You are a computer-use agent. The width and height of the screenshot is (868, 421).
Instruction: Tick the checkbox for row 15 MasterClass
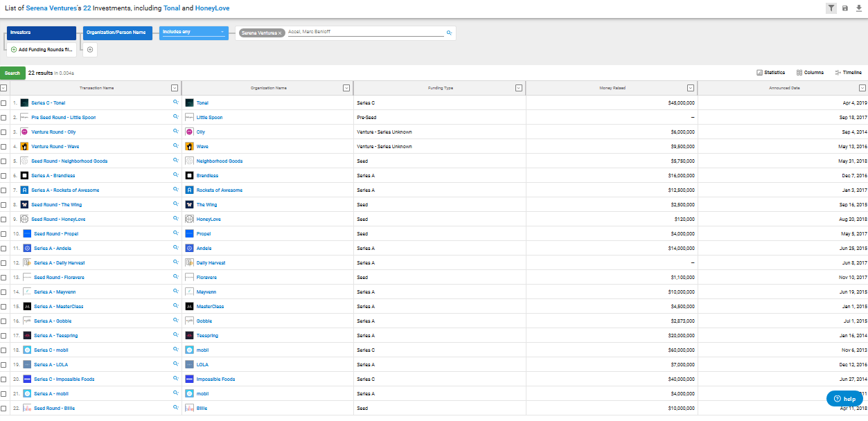[4, 307]
